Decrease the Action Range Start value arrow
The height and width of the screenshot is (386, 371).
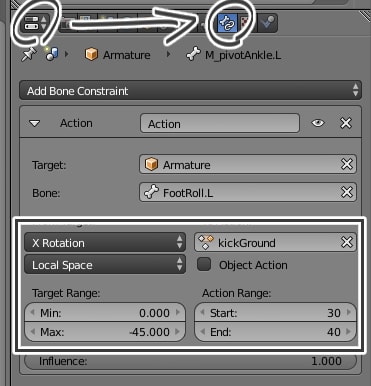click(202, 312)
